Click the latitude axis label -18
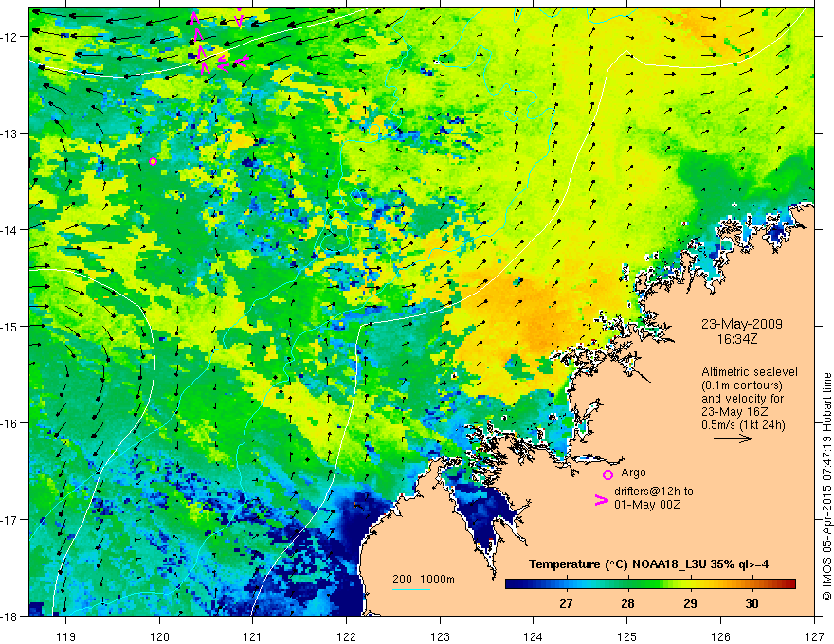This screenshot has height=644, width=834. click(9, 617)
